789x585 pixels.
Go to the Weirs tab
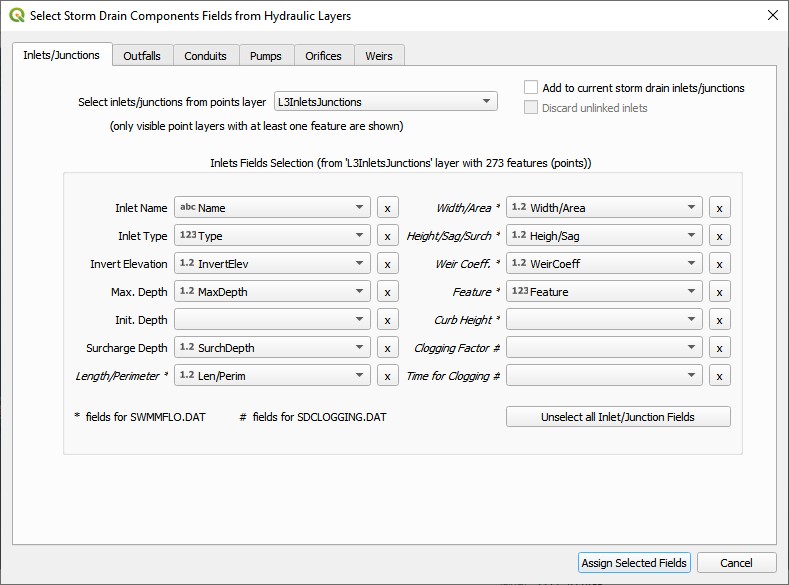pos(379,56)
